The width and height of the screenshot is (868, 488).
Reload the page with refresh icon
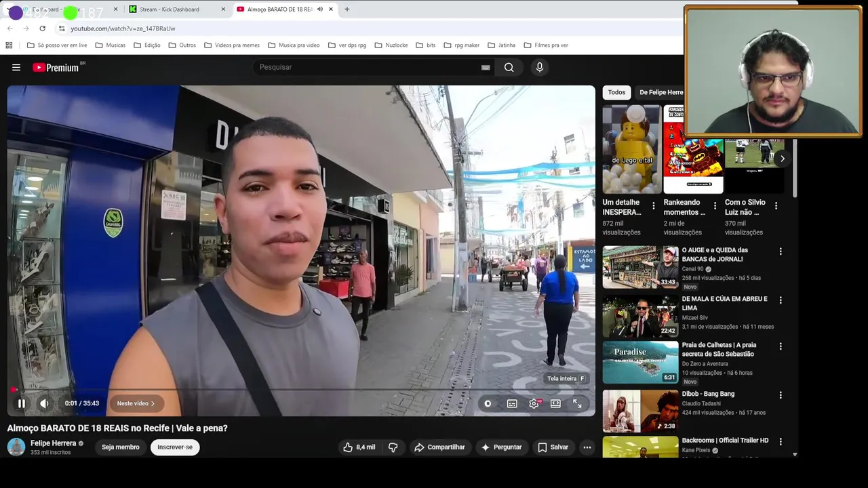pyautogui.click(x=42, y=28)
